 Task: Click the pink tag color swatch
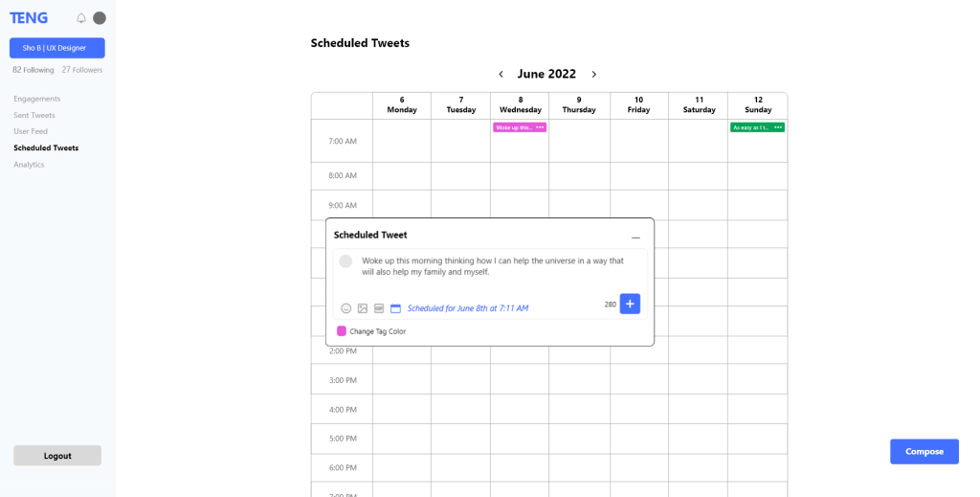(342, 331)
